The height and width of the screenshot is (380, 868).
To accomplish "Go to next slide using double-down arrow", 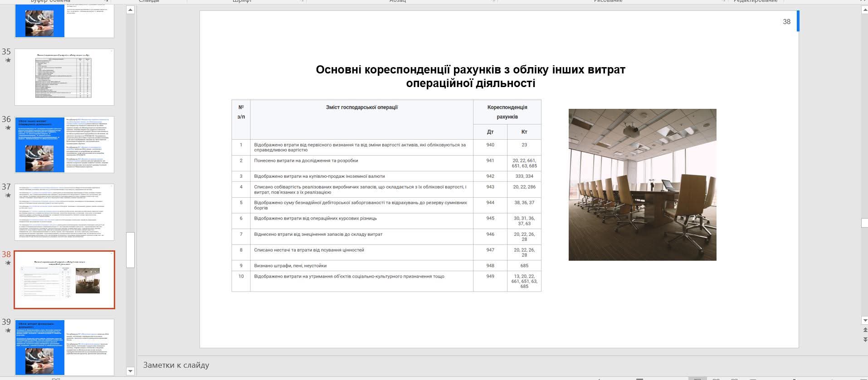I will pyautogui.click(x=864, y=339).
